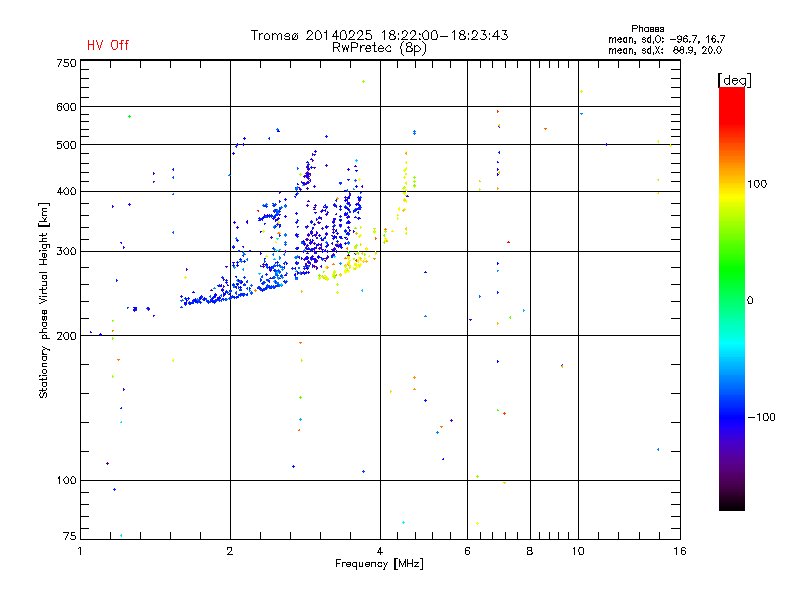Select the "mean, sd,O: -96.7, 16.7" line

(x=666, y=39)
